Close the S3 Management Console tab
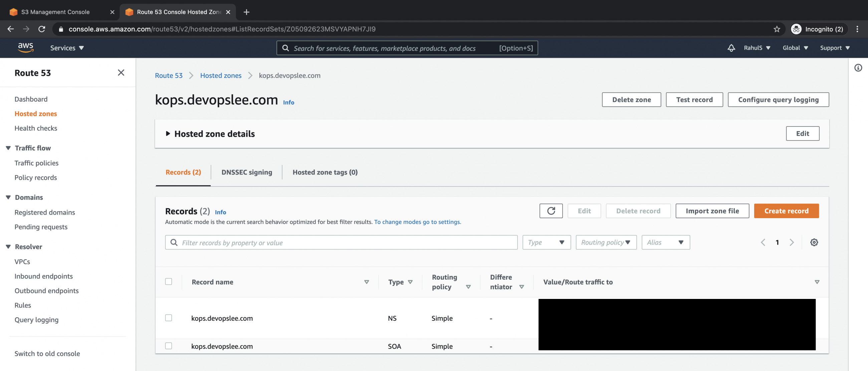 (112, 12)
